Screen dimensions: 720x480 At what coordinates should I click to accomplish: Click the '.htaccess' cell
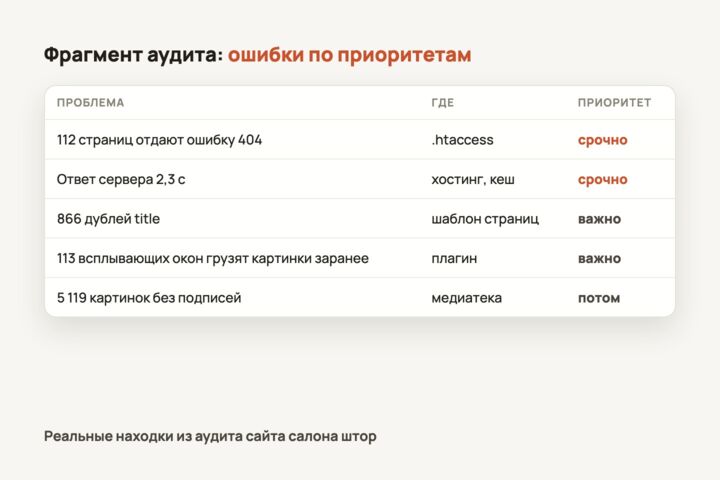(x=462, y=140)
